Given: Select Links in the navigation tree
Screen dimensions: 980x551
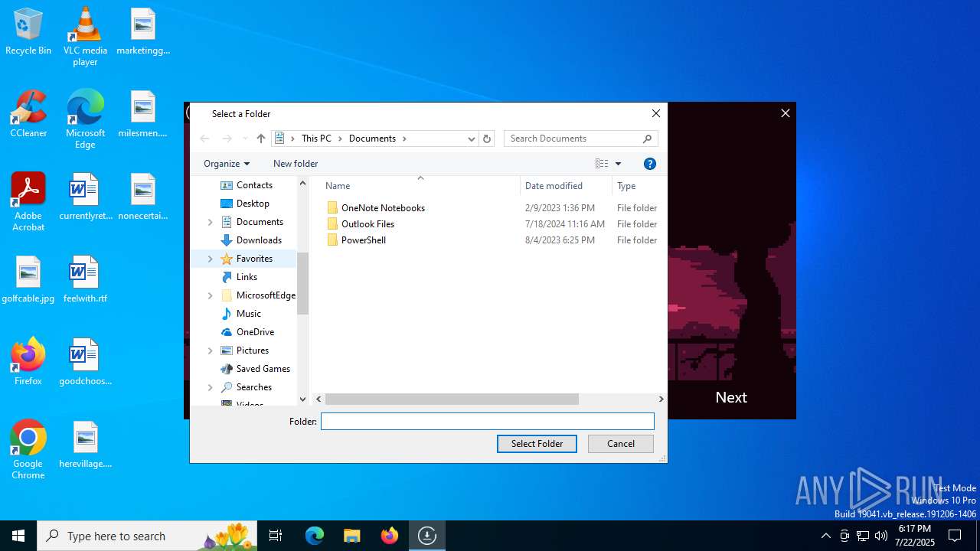Looking at the screenshot, I should [x=247, y=277].
